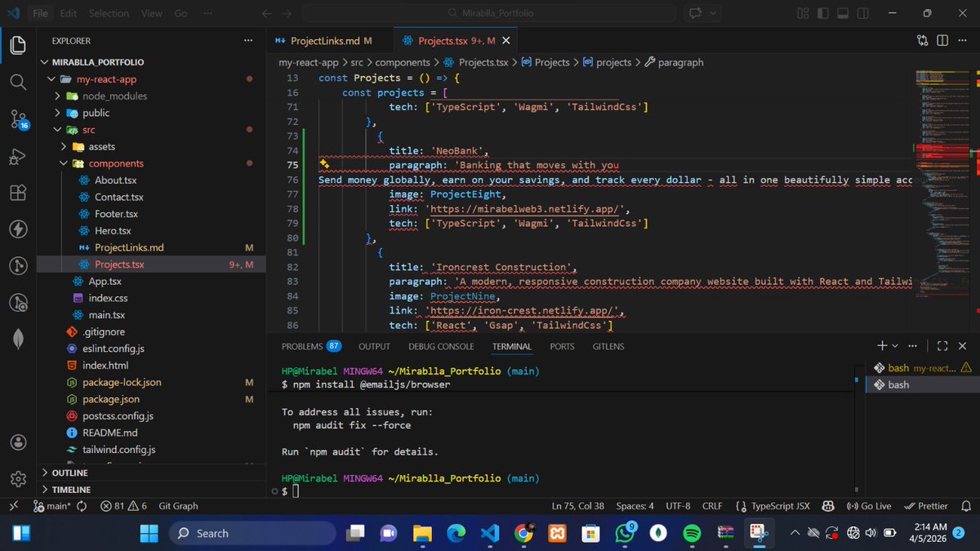Click the Open Changes compare icon in editor toolbar
The image size is (980, 551).
click(x=923, y=40)
